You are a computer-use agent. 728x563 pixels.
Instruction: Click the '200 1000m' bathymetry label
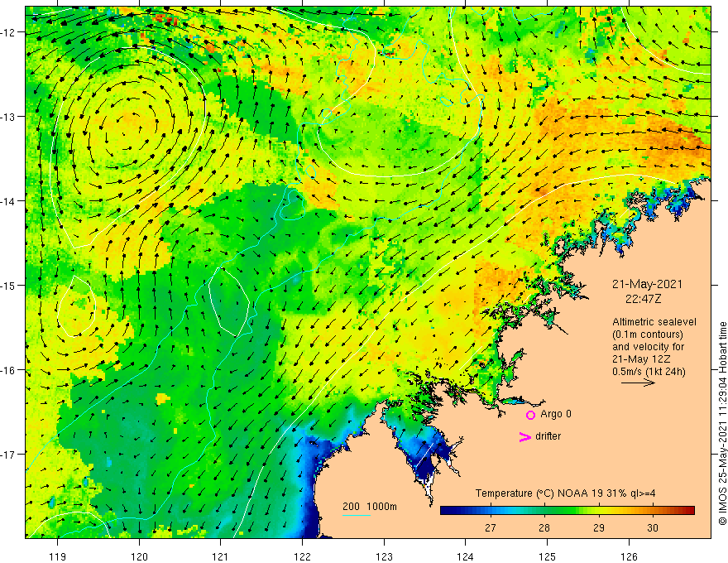pyautogui.click(x=370, y=507)
